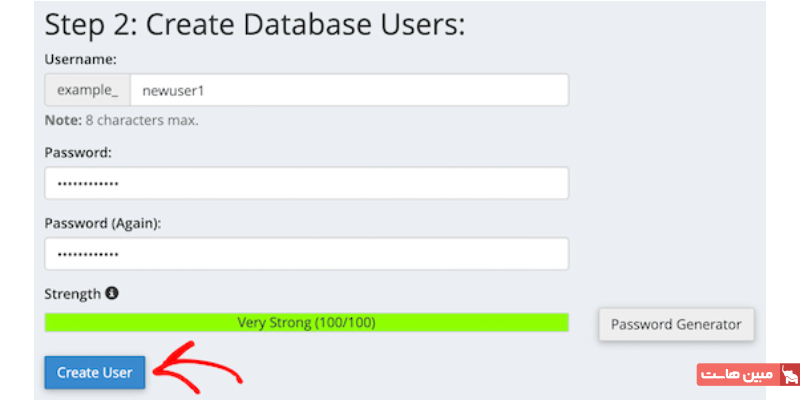
Task: Click the Step 2: Create Database Users heading
Action: (x=255, y=24)
